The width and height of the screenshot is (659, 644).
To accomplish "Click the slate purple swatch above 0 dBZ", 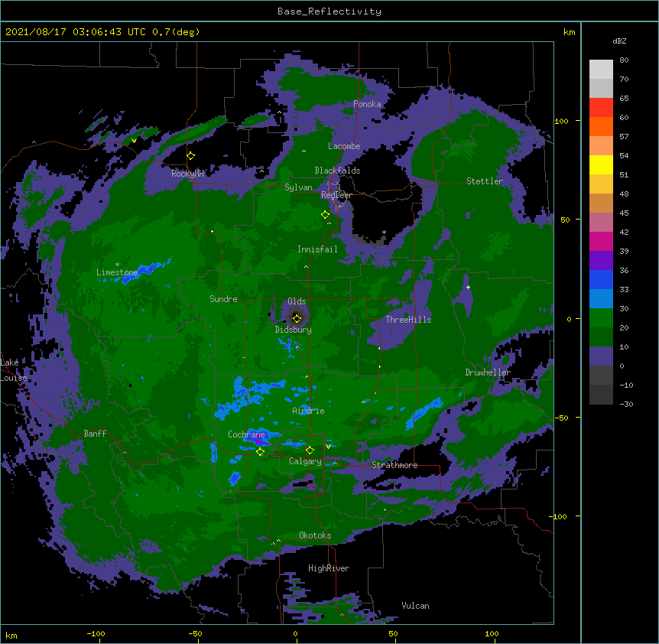I will click(x=601, y=356).
